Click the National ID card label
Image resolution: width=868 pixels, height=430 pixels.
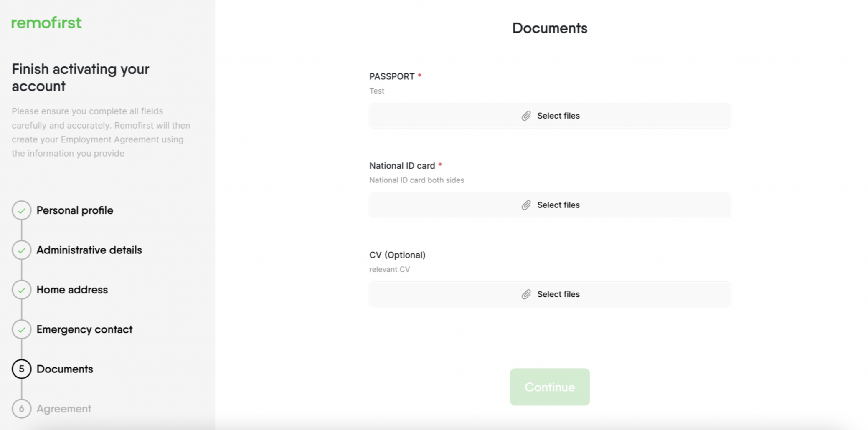(402, 166)
